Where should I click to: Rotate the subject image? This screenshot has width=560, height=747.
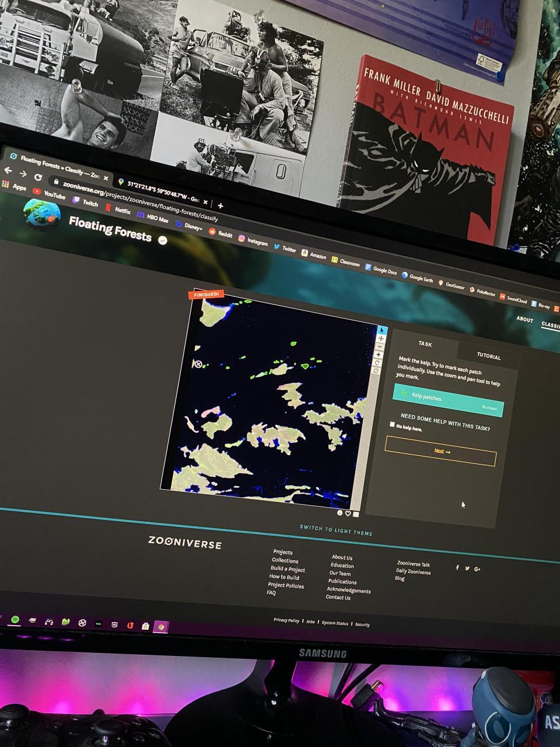point(377,363)
